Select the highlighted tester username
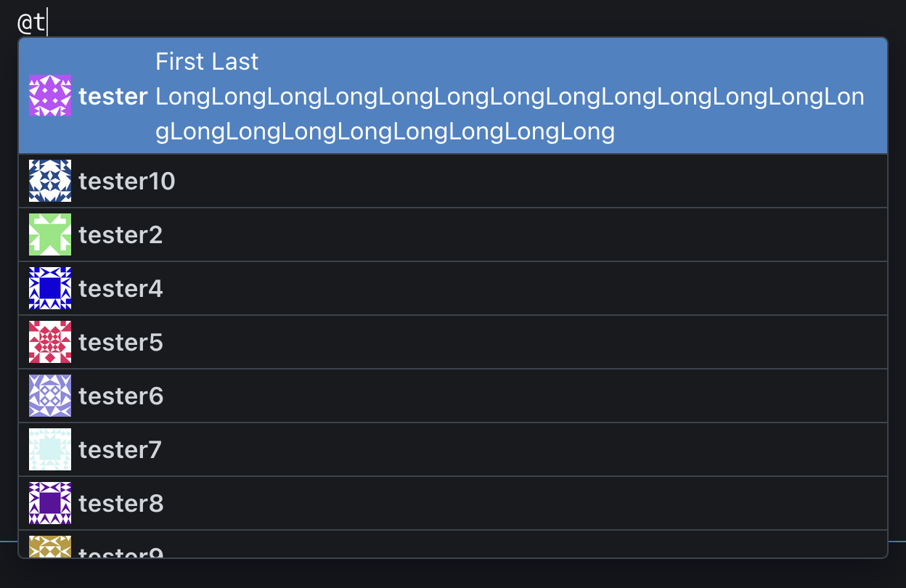This screenshot has height=588, width=906. (x=113, y=97)
